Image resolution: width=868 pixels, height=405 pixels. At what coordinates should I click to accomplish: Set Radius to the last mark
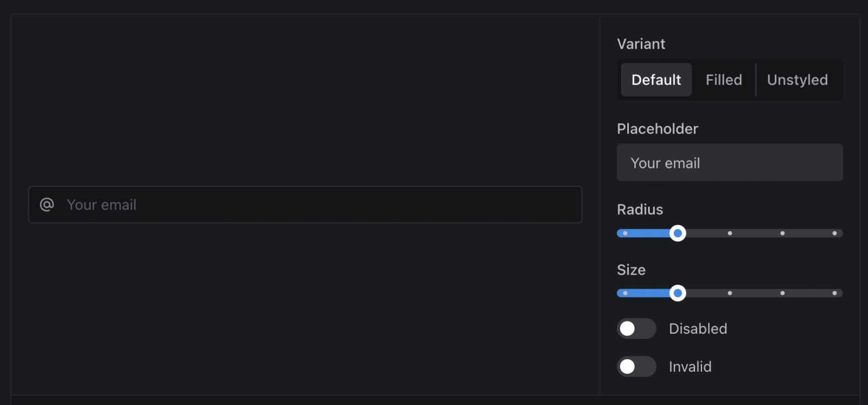pyautogui.click(x=834, y=233)
